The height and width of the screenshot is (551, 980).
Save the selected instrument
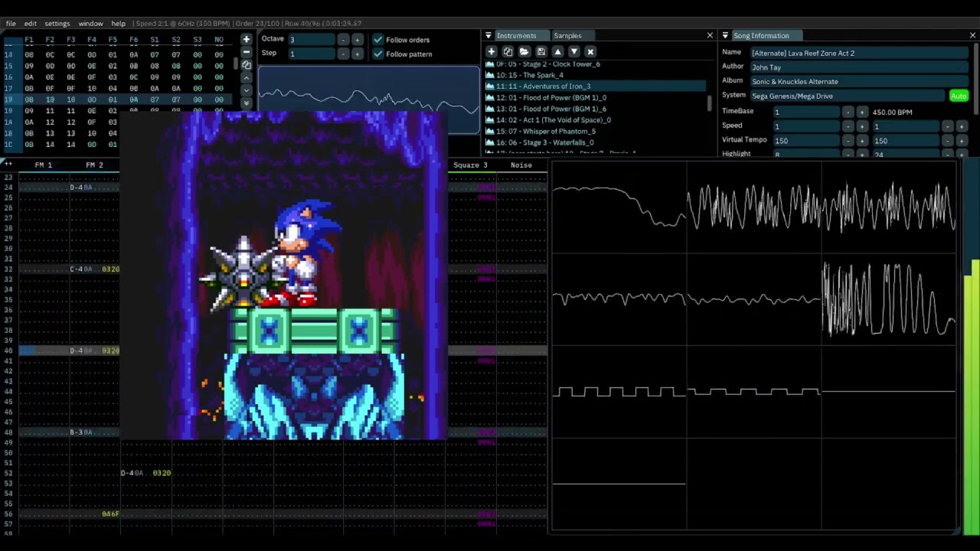click(541, 51)
